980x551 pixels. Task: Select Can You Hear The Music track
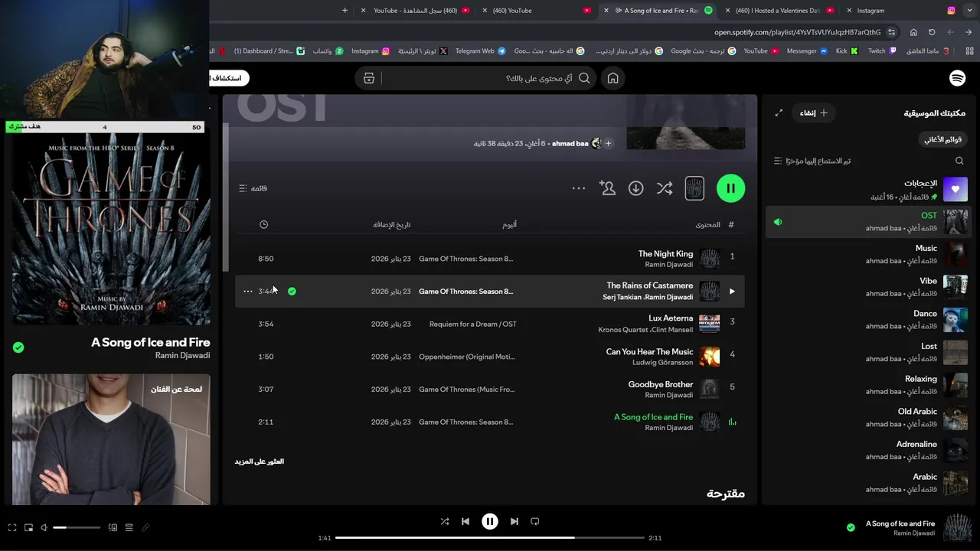coord(490,357)
